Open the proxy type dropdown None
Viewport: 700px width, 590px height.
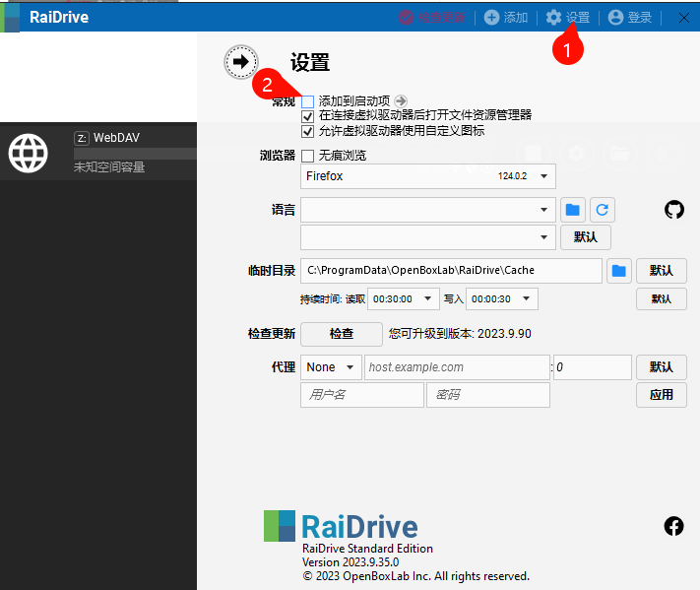point(331,367)
